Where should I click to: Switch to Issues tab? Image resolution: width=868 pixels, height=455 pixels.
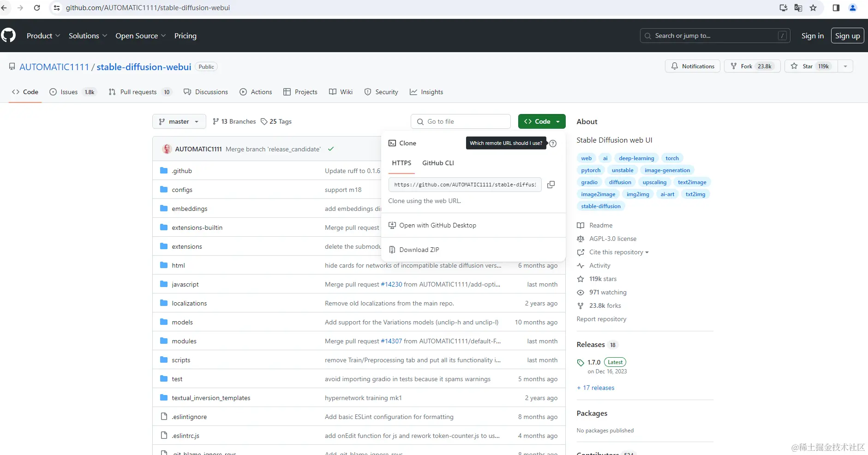click(x=73, y=92)
